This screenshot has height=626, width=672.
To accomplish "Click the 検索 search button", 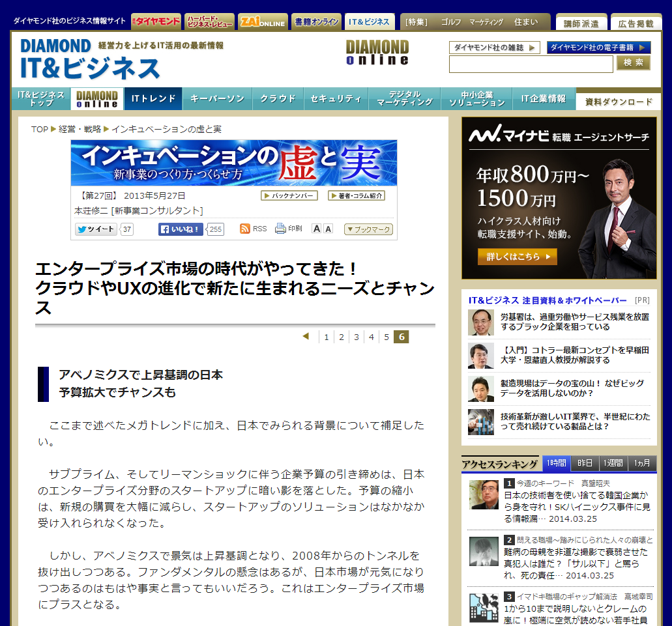I will [634, 63].
